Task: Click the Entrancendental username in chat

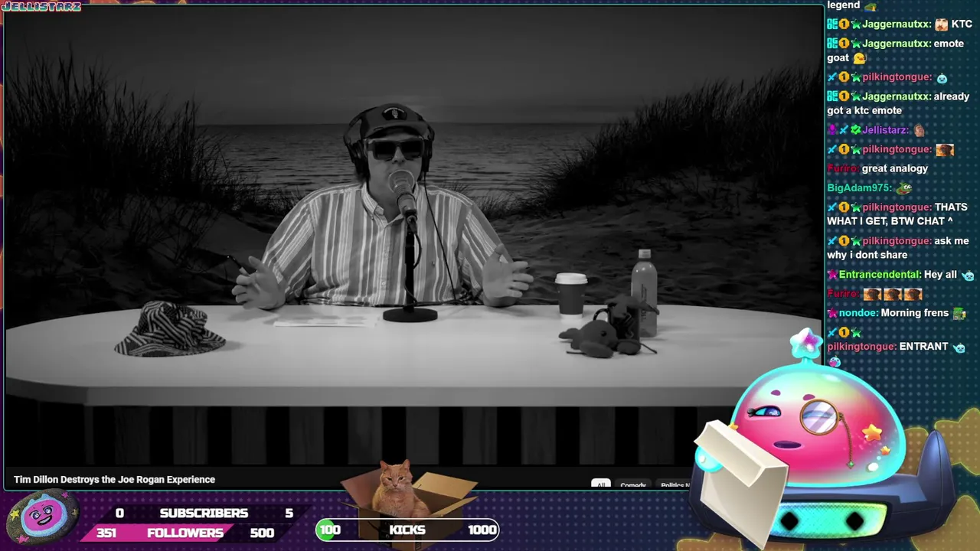Action: coord(880,275)
